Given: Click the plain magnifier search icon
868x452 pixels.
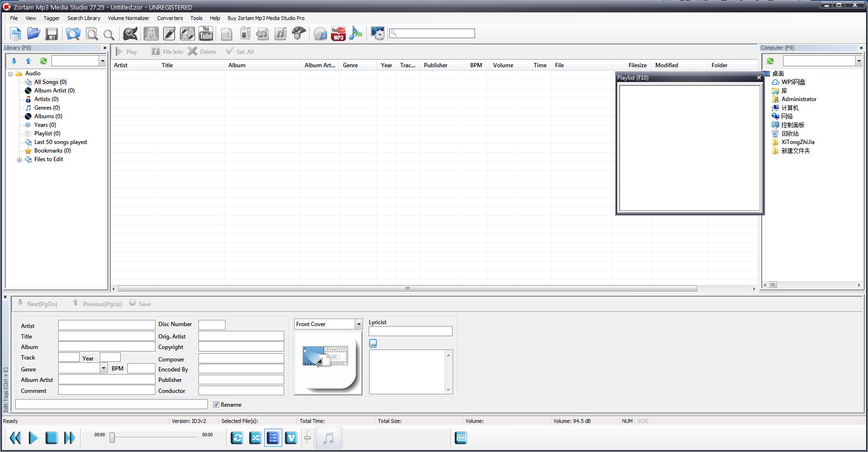Looking at the screenshot, I should tap(109, 34).
